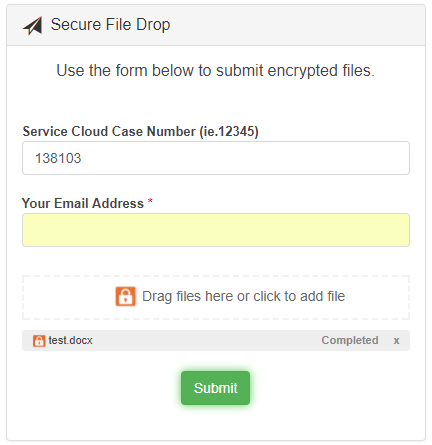The height and width of the screenshot is (445, 432).
Task: Click the "Secure File Drop" title
Action: point(110,25)
